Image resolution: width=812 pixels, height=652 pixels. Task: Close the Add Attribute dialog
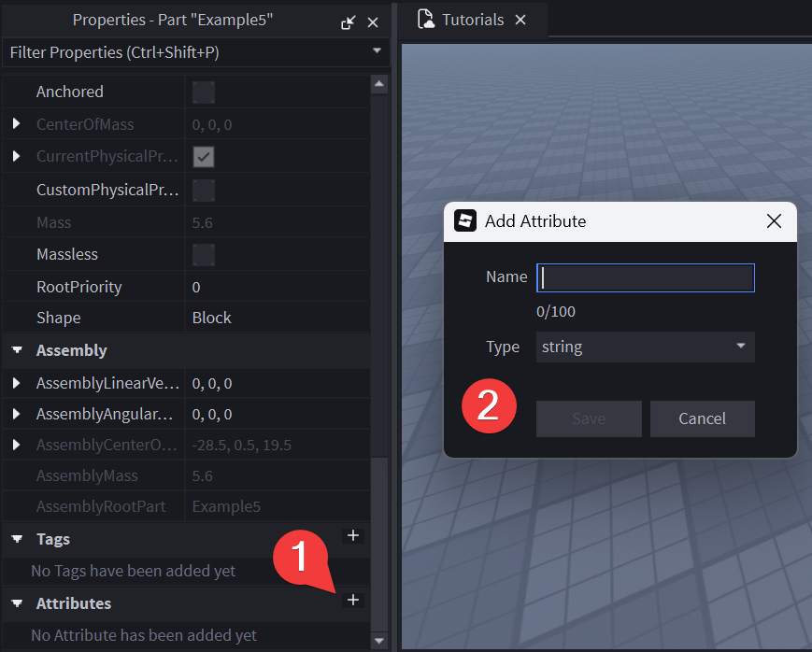774,221
